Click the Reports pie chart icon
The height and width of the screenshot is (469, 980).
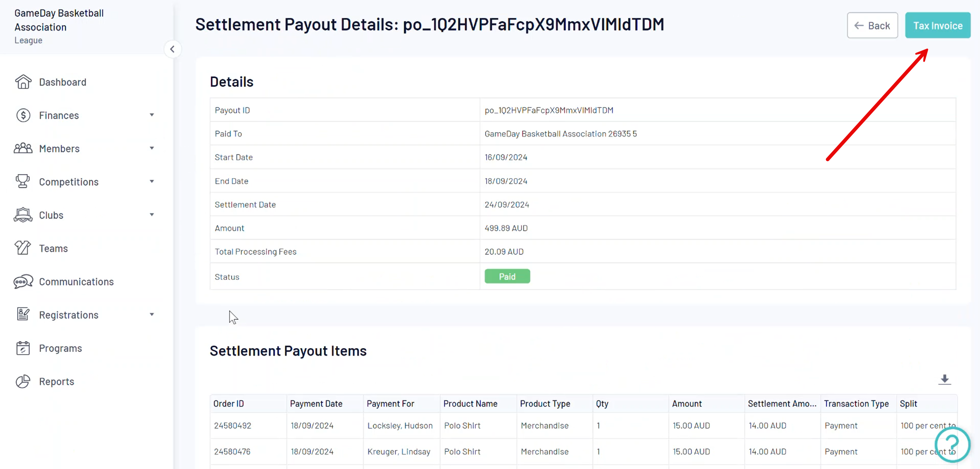[23, 381]
